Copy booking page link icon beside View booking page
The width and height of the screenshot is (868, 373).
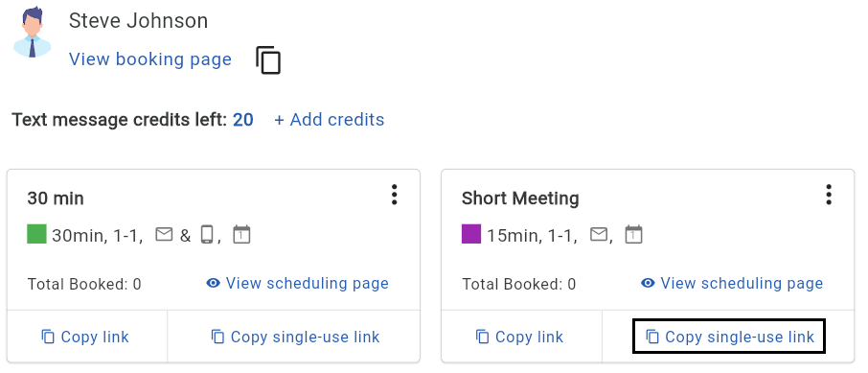point(268,60)
